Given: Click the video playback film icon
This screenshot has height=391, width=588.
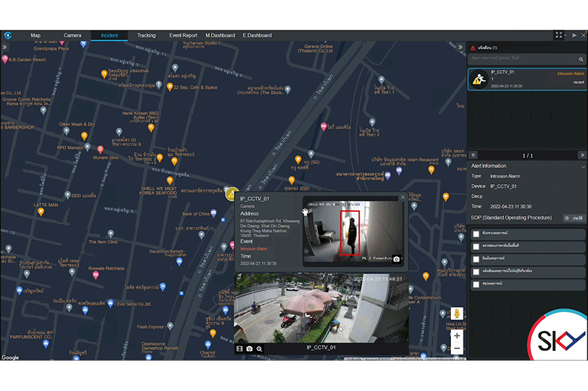Looking at the screenshot, I should [239, 349].
